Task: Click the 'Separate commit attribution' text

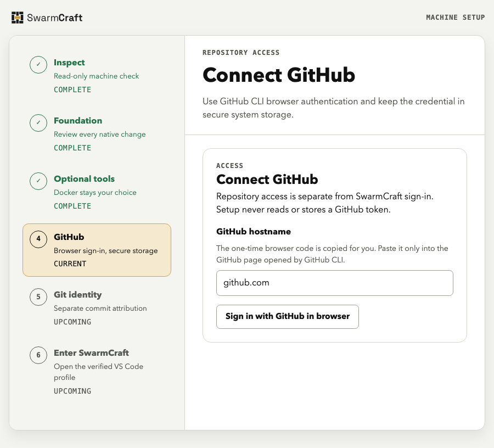Action: pos(100,309)
